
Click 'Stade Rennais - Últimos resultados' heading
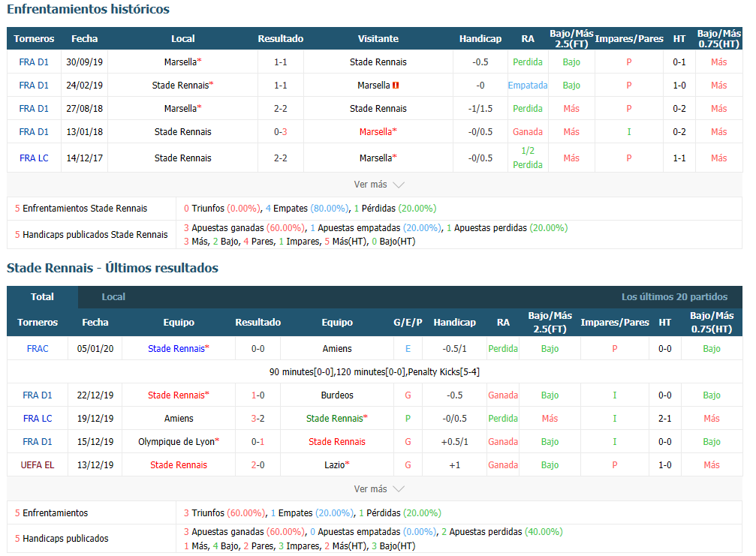pos(113,268)
